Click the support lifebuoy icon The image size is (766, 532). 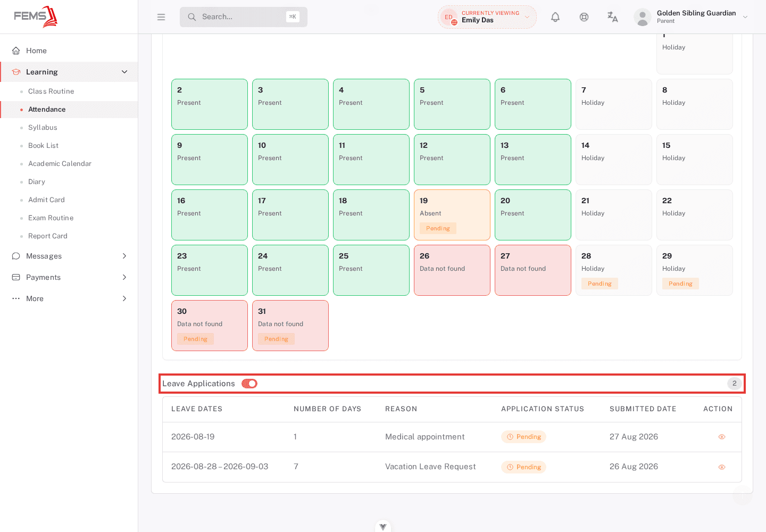tap(584, 17)
